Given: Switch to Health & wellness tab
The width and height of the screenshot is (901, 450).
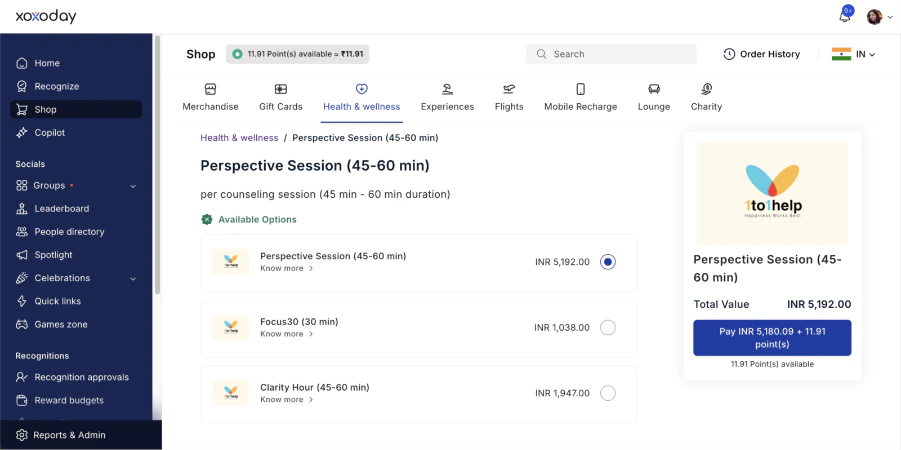Looking at the screenshot, I should pos(361,98).
